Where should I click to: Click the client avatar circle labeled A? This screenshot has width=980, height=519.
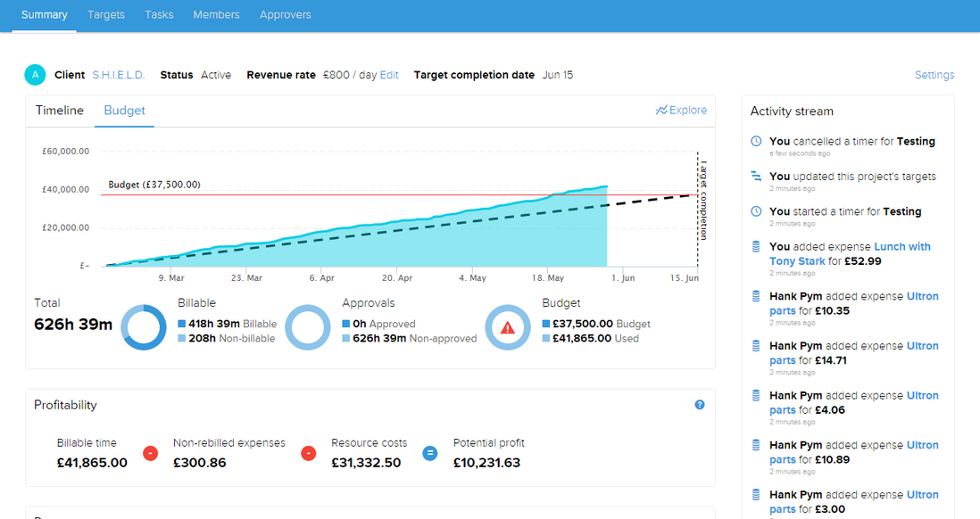click(x=35, y=75)
